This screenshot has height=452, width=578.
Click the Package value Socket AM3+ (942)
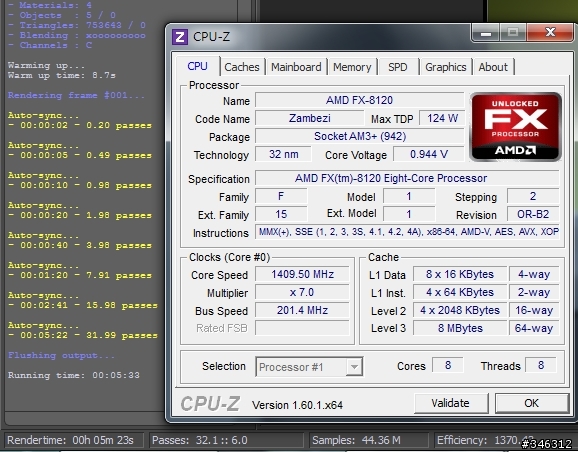coord(359,136)
